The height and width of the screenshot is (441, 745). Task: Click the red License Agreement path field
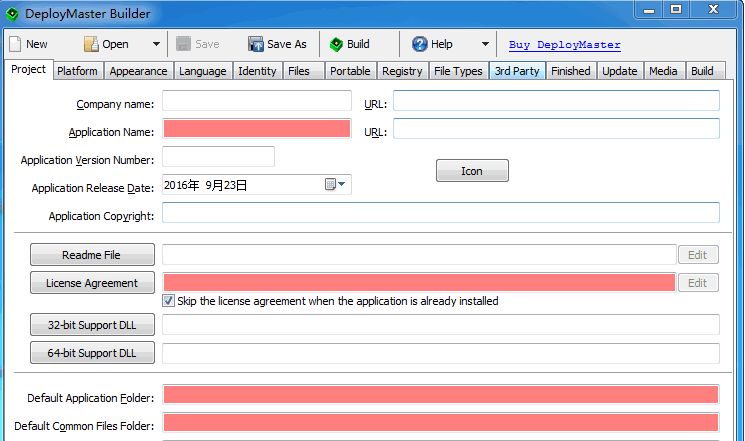pyautogui.click(x=419, y=282)
